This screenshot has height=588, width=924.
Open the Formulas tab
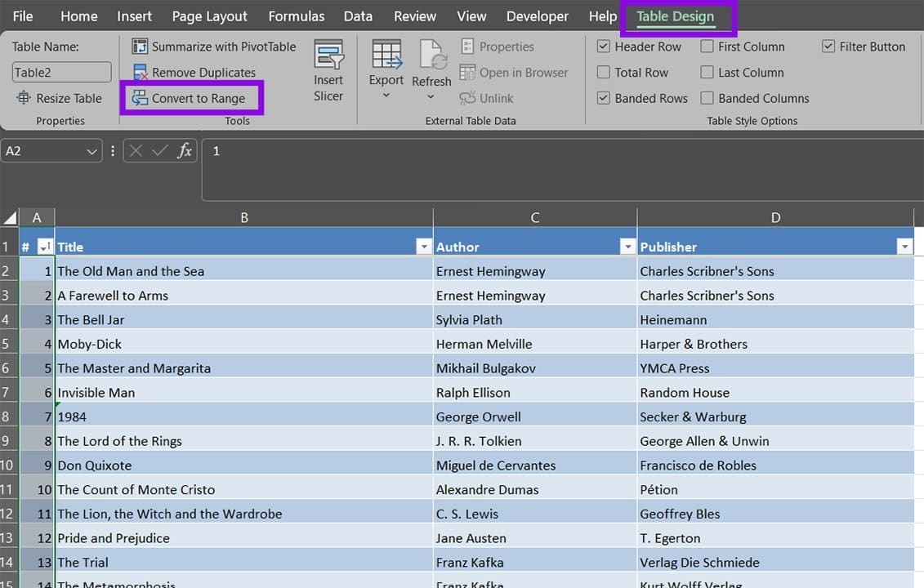pyautogui.click(x=297, y=16)
